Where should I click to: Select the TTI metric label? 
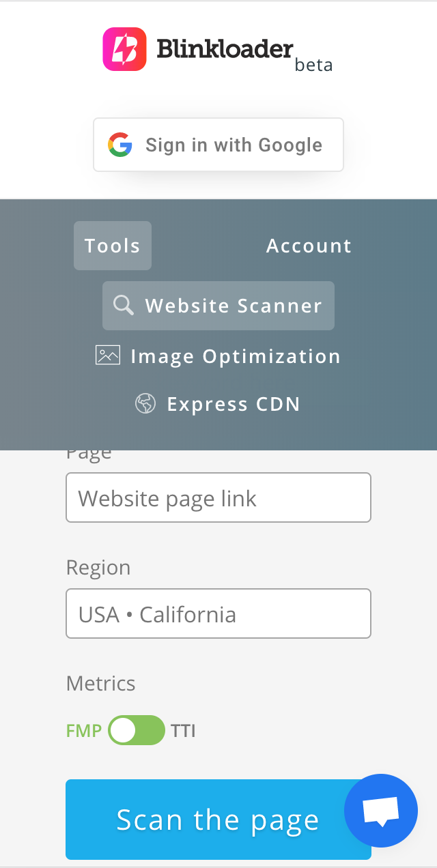(183, 731)
